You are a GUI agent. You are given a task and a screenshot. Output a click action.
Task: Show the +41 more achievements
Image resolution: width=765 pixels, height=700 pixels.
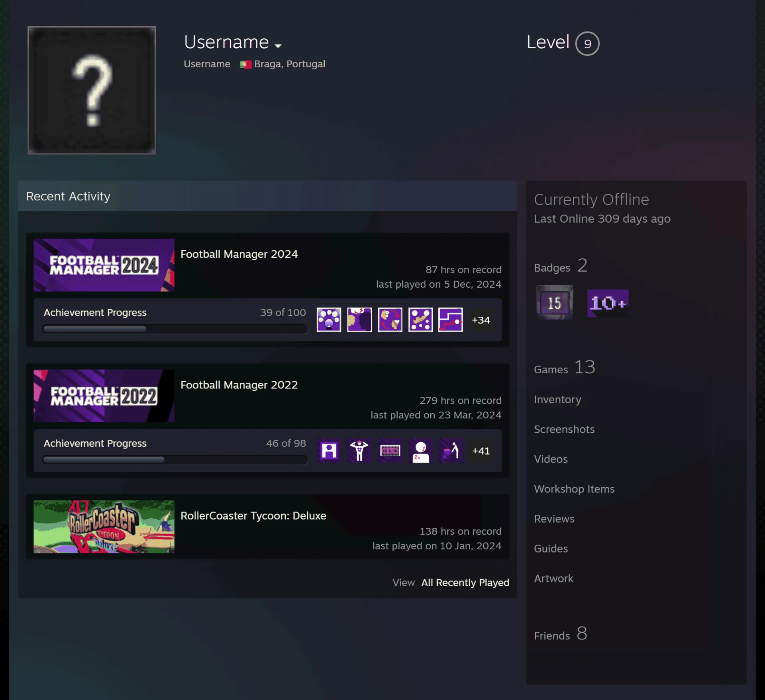481,451
